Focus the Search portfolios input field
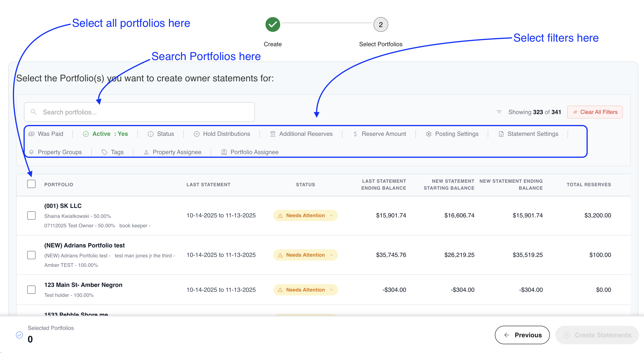 [x=139, y=112]
